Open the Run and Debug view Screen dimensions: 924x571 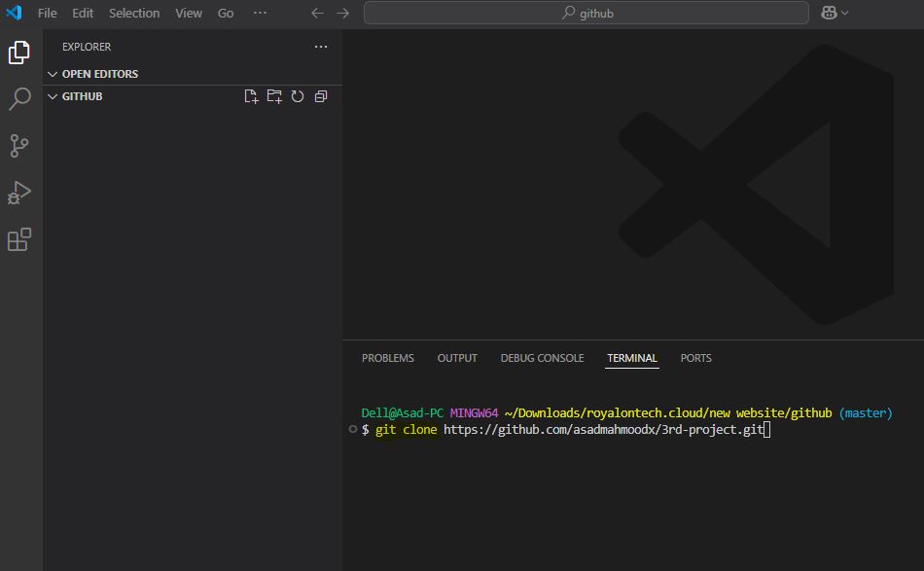19,193
